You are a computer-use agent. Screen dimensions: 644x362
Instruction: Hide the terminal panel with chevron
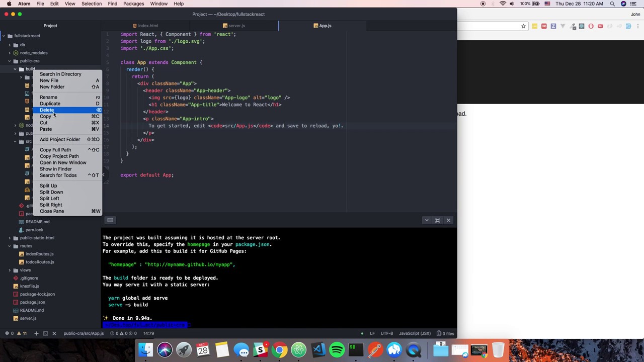tap(427, 220)
